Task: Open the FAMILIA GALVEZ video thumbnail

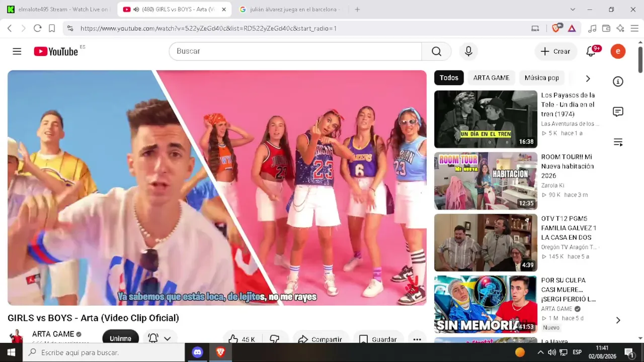Action: point(486,243)
